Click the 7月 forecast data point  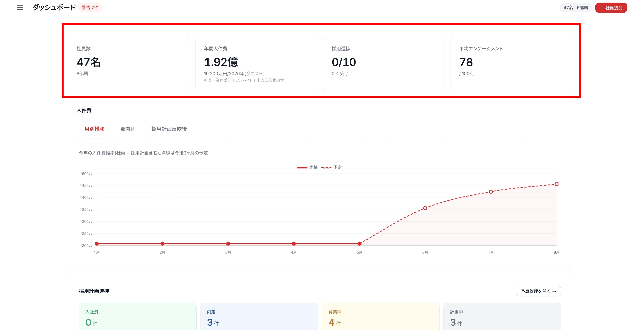(491, 192)
